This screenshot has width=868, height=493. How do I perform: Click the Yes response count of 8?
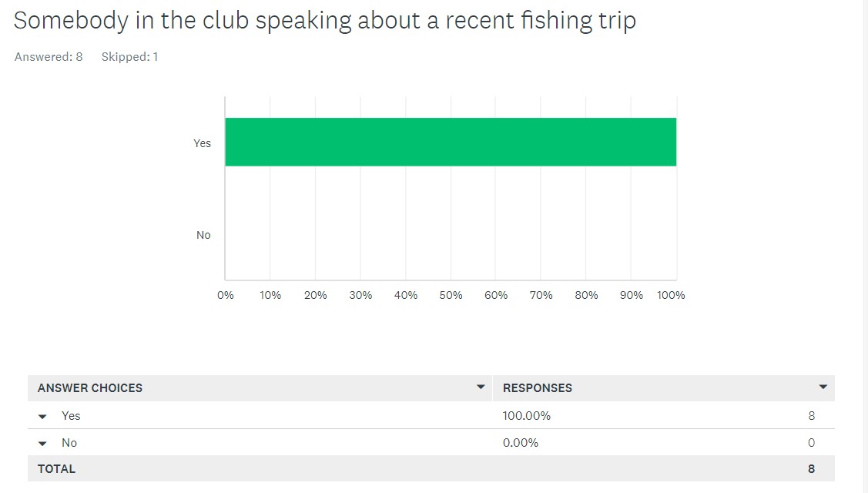pyautogui.click(x=812, y=416)
